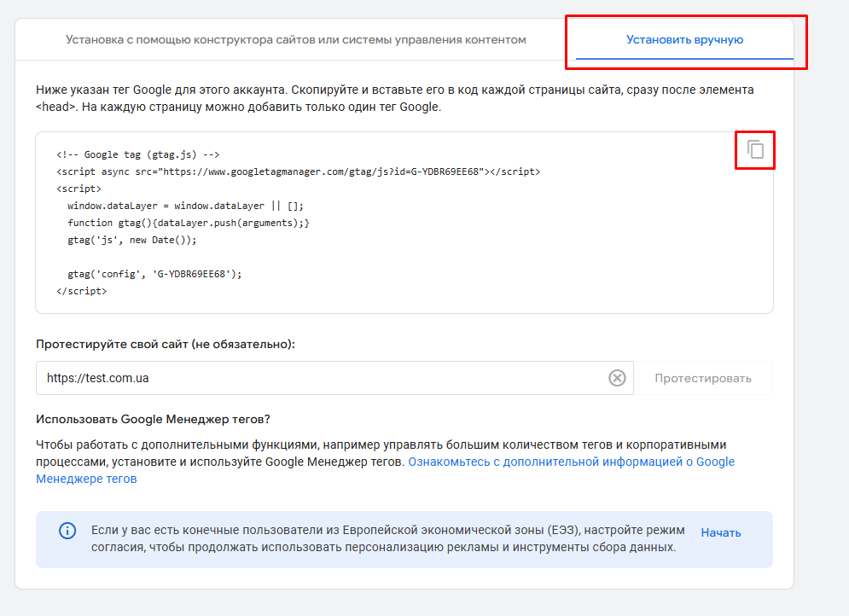Click the "Начать" consent mode link
This screenshot has height=616, width=849.
(720, 532)
